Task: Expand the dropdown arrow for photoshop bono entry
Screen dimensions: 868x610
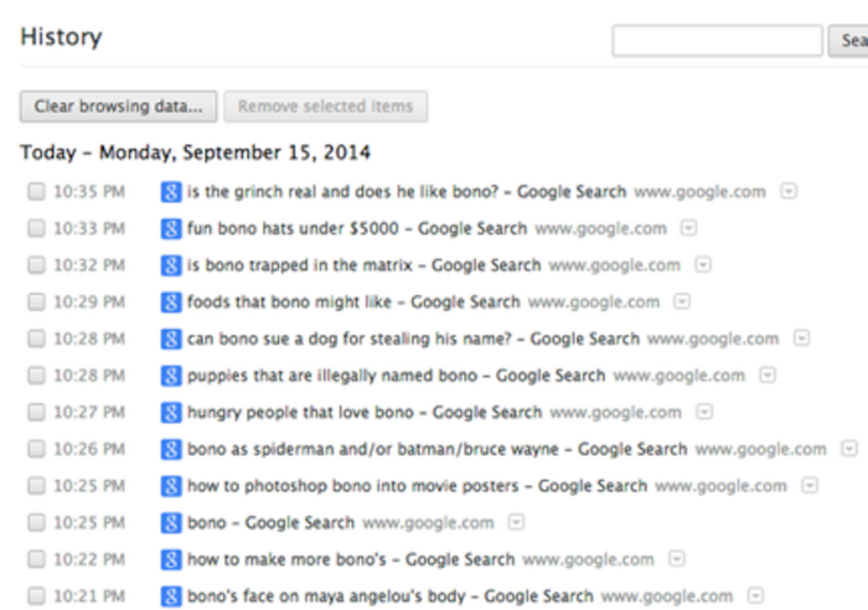Action: coord(810,485)
